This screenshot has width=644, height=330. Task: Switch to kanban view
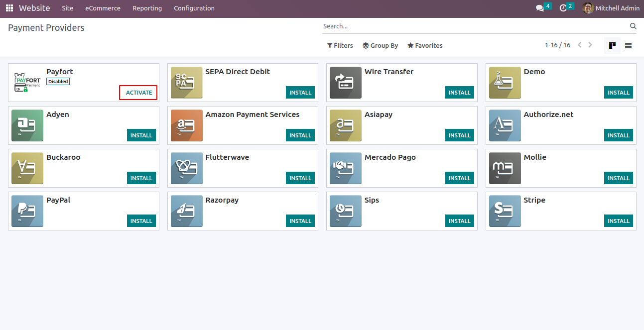pyautogui.click(x=612, y=45)
